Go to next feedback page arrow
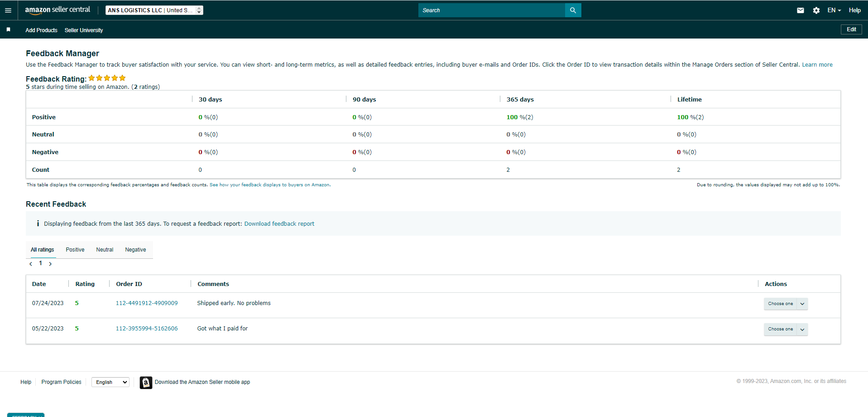This screenshot has height=417, width=868. pyautogui.click(x=50, y=264)
